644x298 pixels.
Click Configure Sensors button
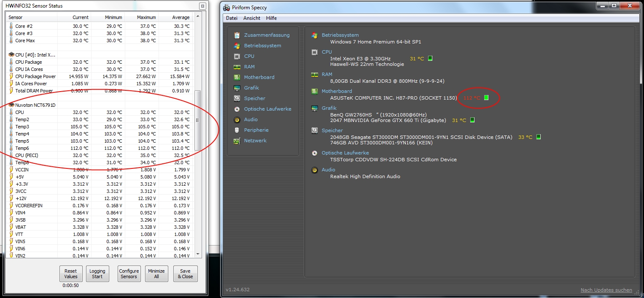click(x=129, y=274)
